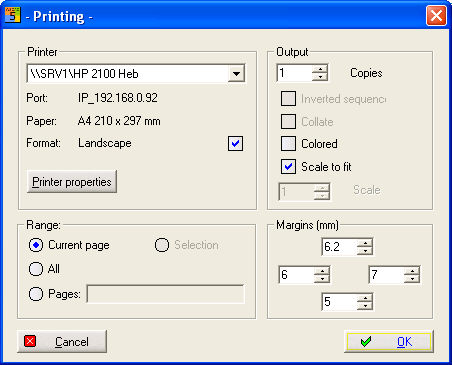Decrease the Scale value with down arrow
452x365 pixels.
(322, 196)
